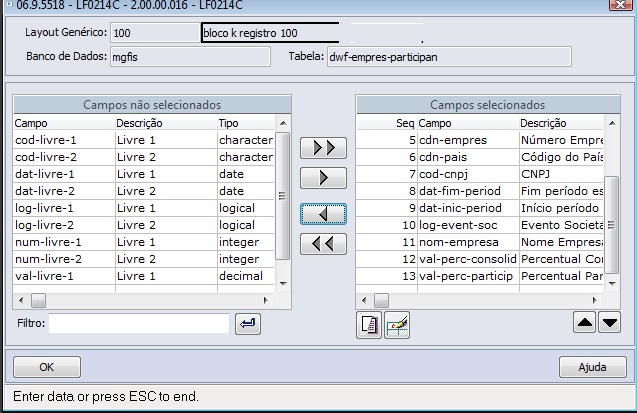Click the Layout Genérico code field 100
This screenshot has height=413, width=637.
(x=155, y=33)
